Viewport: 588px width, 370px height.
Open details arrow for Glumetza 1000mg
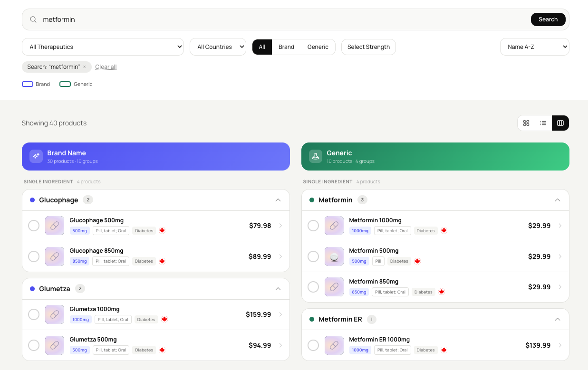280,314
